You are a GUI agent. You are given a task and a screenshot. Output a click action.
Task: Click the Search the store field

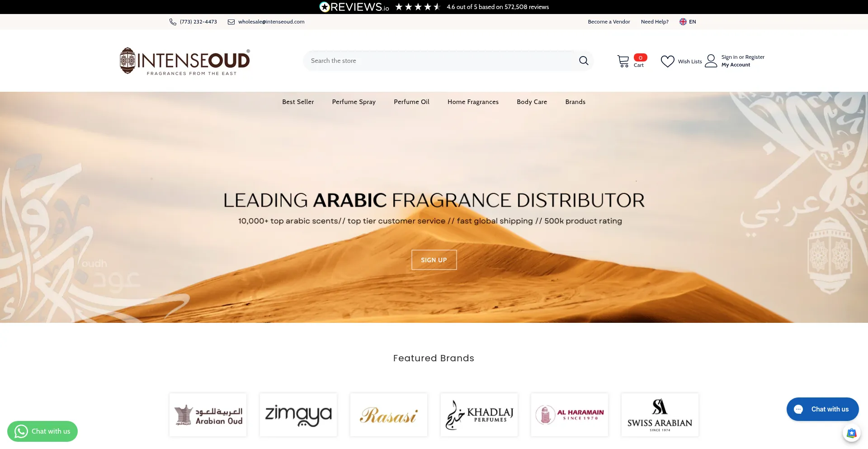pyautogui.click(x=448, y=61)
